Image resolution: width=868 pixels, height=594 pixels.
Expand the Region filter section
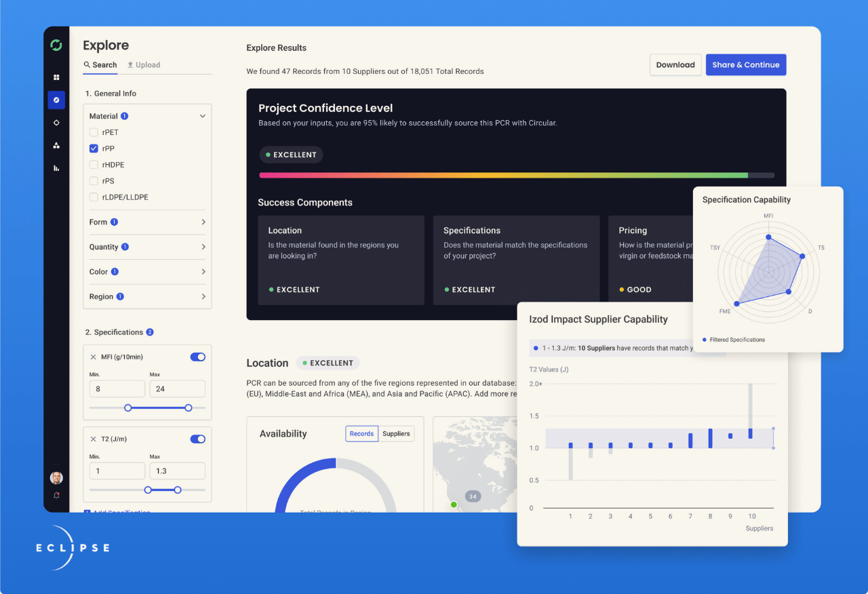pos(203,296)
